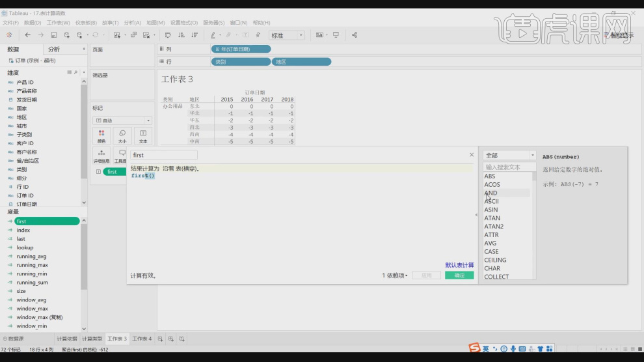The image size is (644, 362).
Task: Click the new dashboard tab icon
Action: 171,339
